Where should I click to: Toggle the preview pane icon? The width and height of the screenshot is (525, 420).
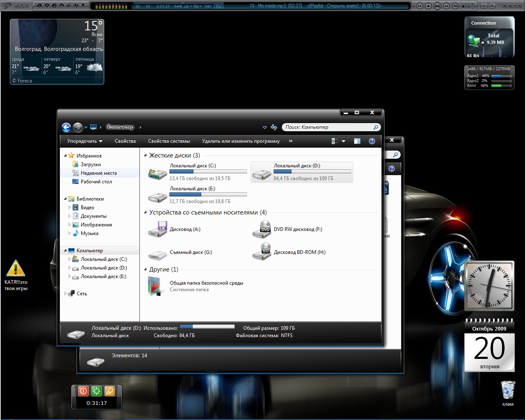pyautogui.click(x=357, y=141)
